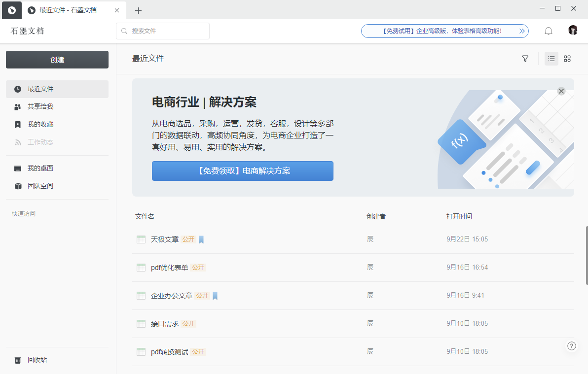Click the 创建 button
The height and width of the screenshot is (374, 588).
57,60
